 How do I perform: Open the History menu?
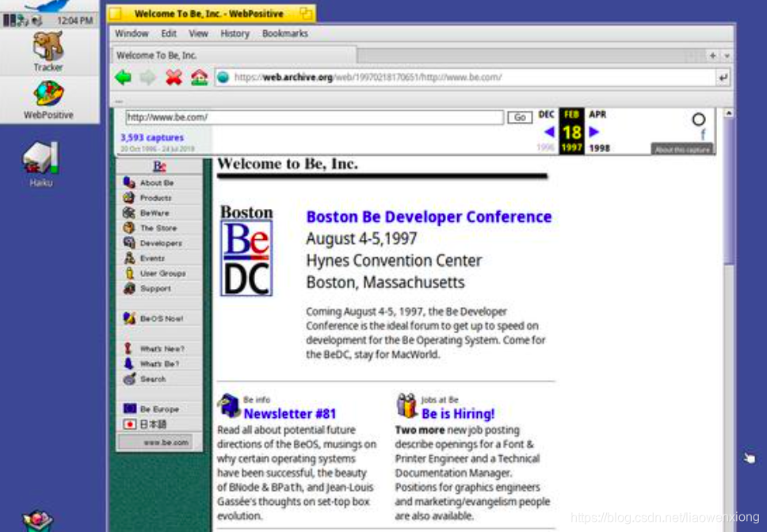tap(235, 33)
